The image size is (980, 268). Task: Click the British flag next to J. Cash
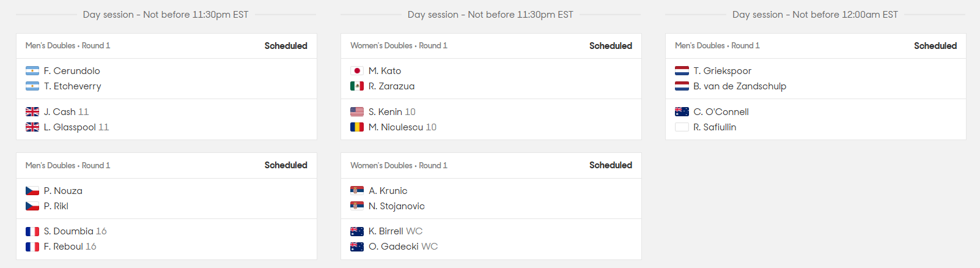[x=32, y=112]
